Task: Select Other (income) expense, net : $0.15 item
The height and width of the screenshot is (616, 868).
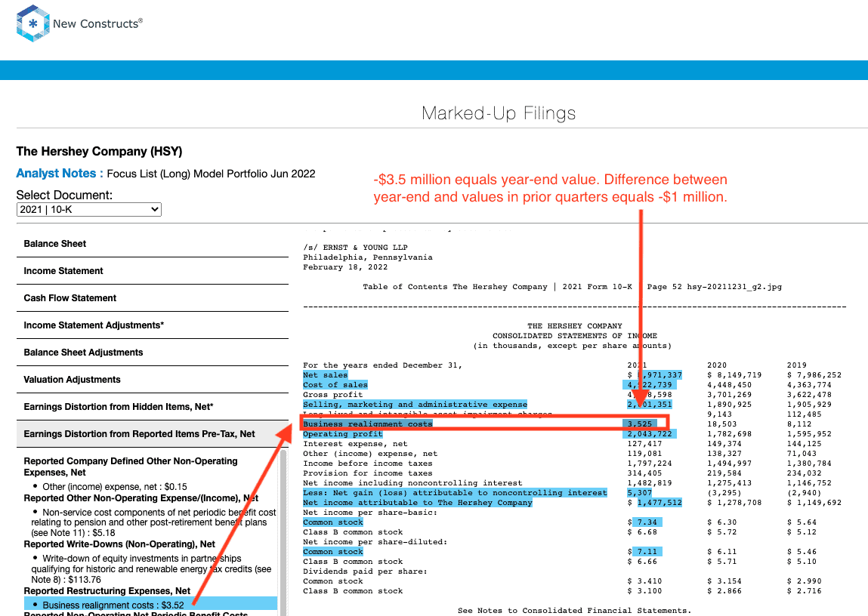Action: pos(115,487)
